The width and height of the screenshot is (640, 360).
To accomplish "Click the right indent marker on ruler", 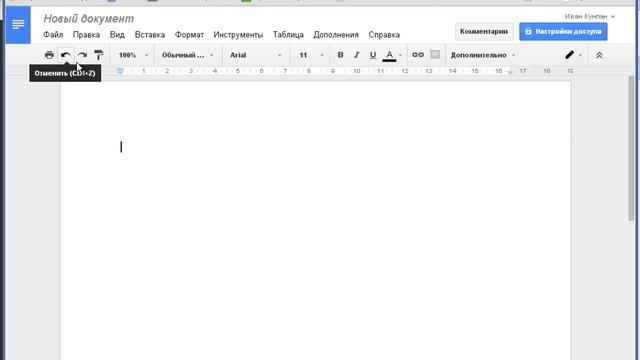I will (510, 72).
